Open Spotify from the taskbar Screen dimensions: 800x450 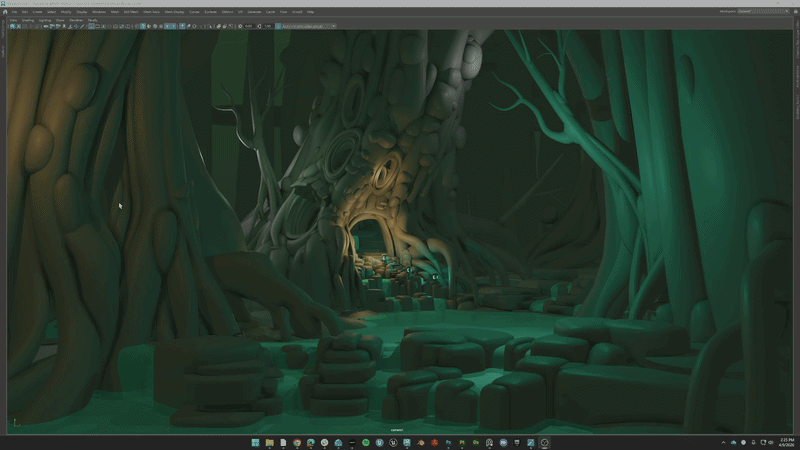pos(367,442)
